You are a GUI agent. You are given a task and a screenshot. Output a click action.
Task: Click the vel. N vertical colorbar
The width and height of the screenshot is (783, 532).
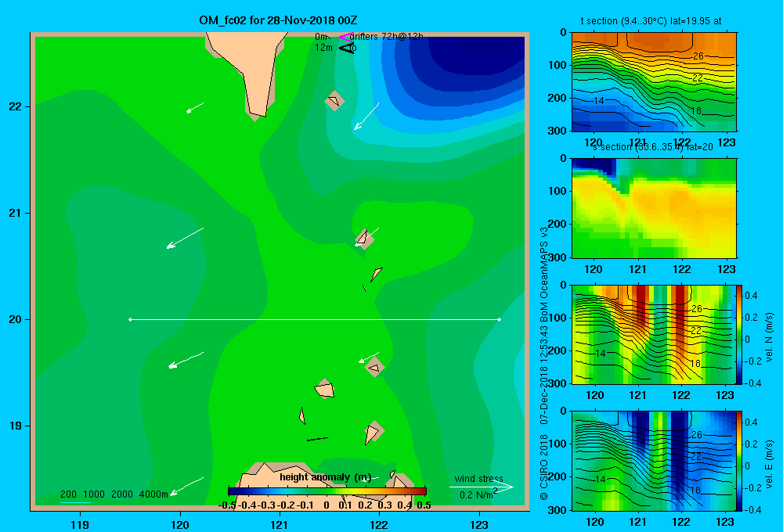click(739, 334)
